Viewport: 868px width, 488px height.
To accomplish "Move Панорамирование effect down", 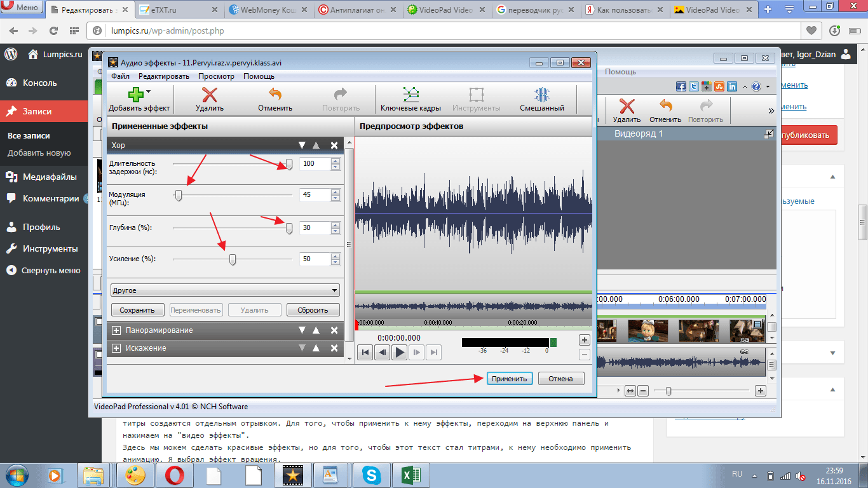I will click(302, 330).
